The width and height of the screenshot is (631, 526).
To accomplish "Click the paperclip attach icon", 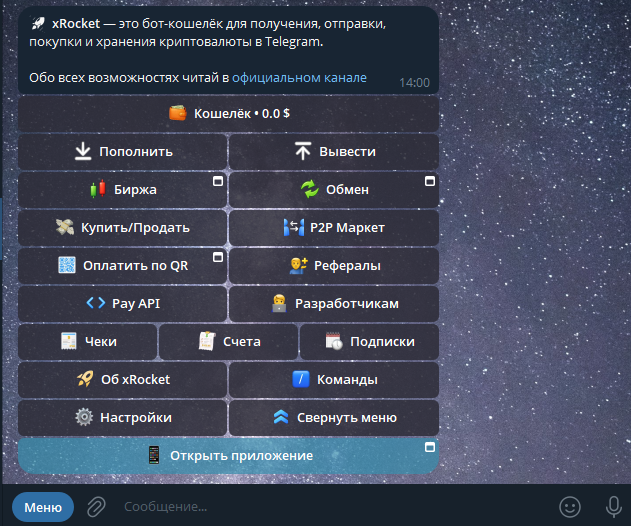I will click(97, 507).
